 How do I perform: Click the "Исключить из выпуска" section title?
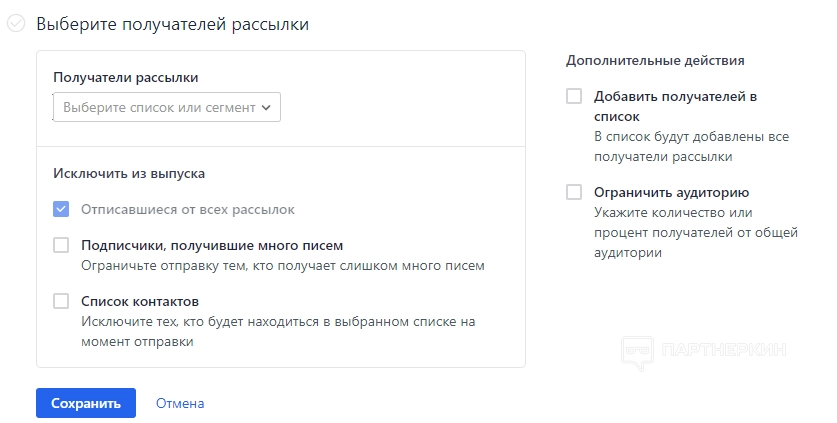[x=129, y=173]
